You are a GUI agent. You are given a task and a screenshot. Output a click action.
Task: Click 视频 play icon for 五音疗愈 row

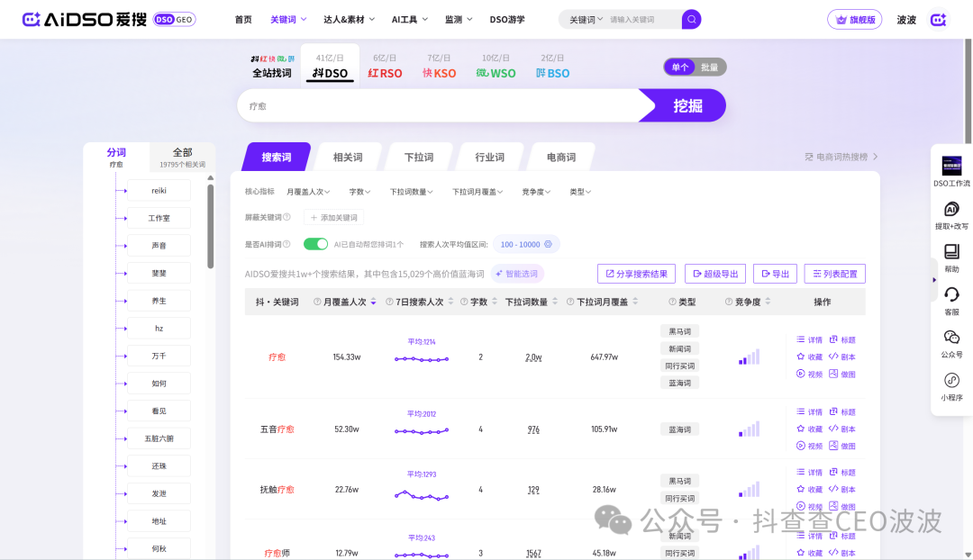(800, 446)
